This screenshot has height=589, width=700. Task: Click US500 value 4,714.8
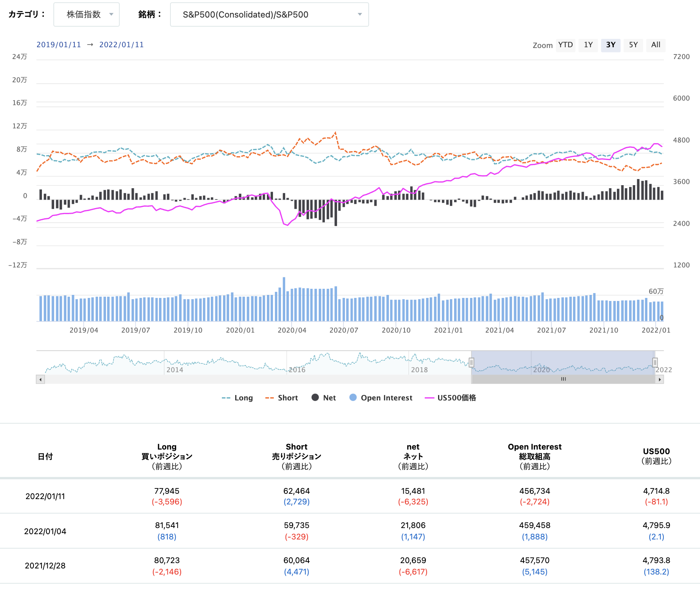[657, 491]
